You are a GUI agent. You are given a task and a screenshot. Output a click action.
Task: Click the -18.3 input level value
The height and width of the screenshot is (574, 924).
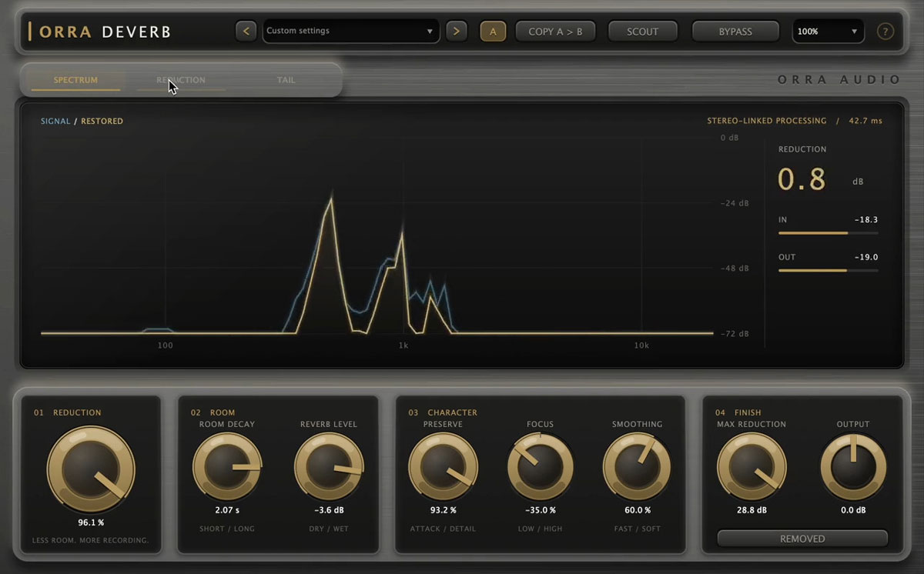tap(866, 220)
